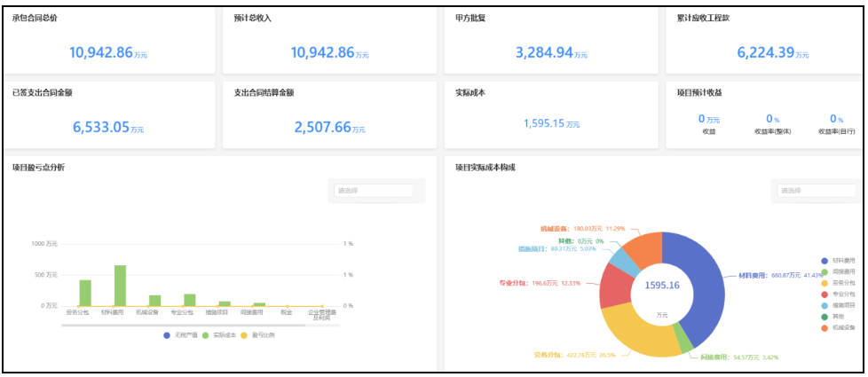Screen dimensions: 868x377
Task: Click the 措施项目 green bar
Action: tap(225, 303)
